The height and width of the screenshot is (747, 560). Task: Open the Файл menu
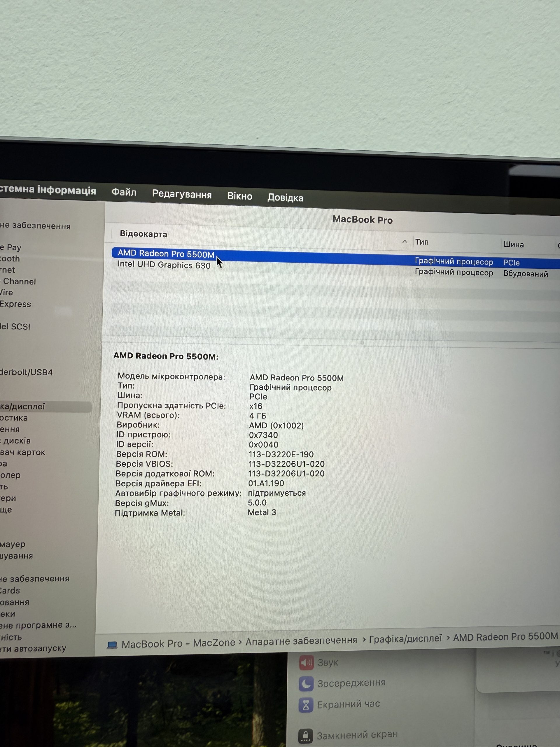124,192
